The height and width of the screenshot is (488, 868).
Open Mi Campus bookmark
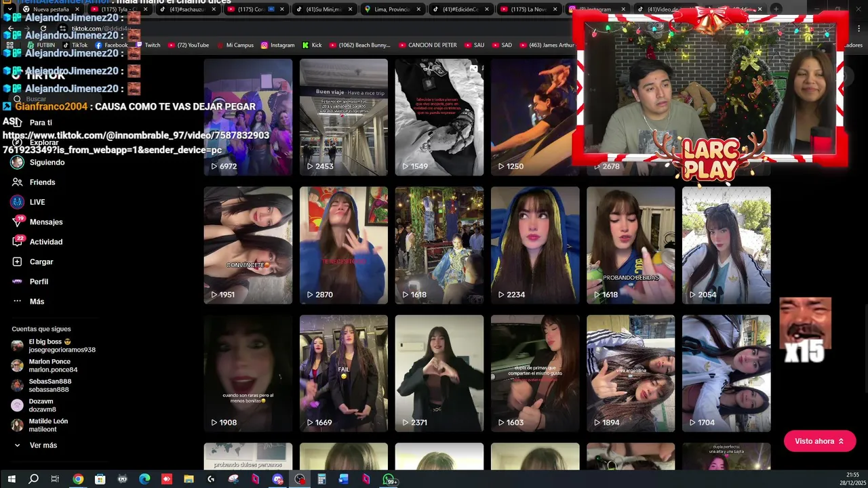pos(235,45)
